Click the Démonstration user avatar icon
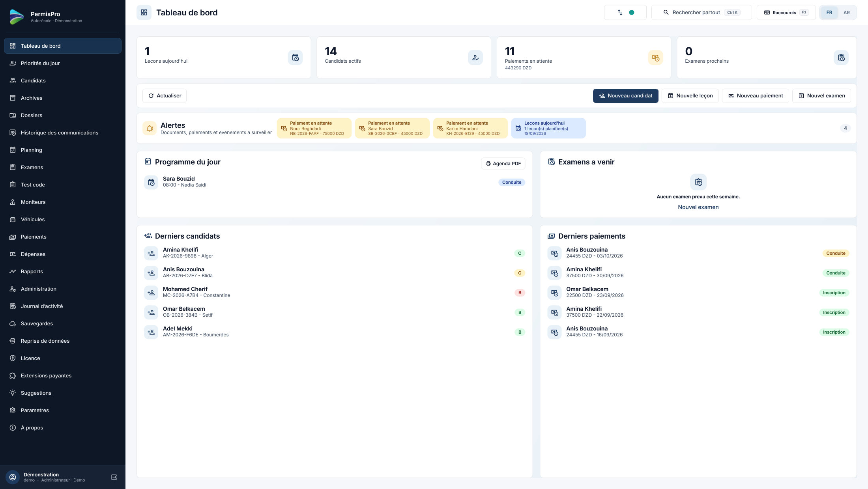 click(x=13, y=477)
